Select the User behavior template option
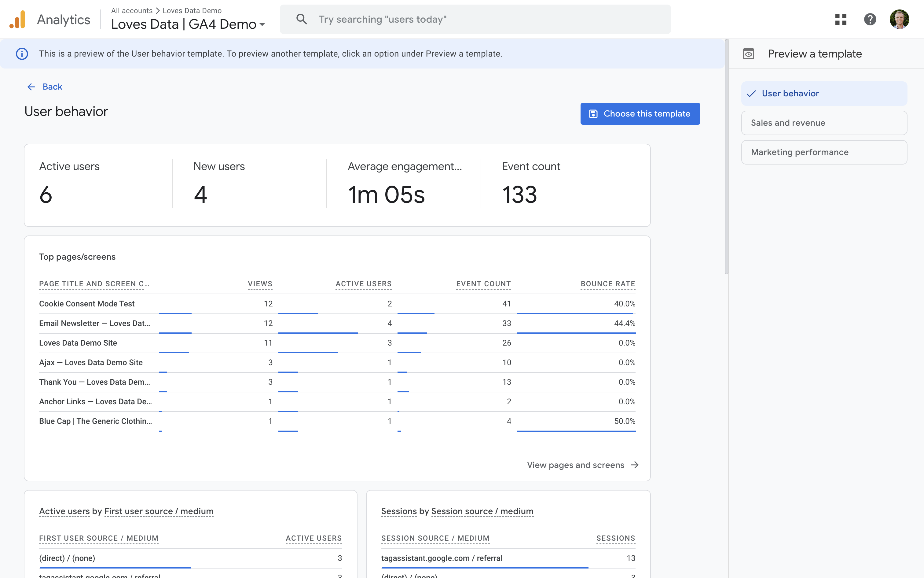 (824, 94)
